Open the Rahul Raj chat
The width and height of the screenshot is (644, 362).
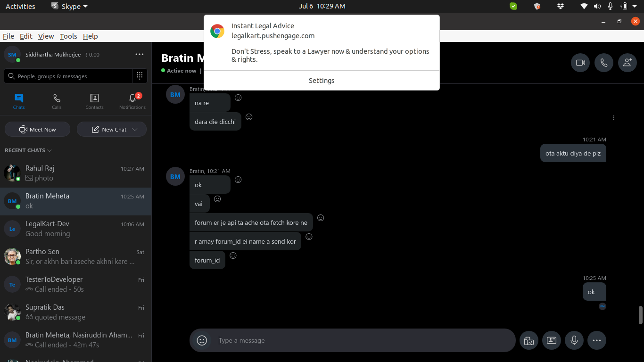pos(75,173)
